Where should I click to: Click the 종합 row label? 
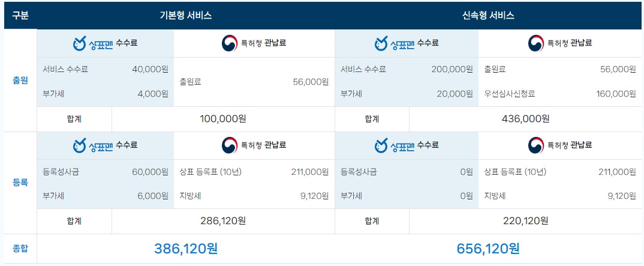20,249
